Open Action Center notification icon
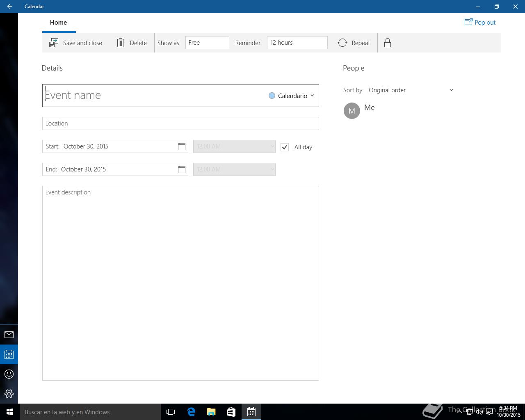The image size is (525, 420). pos(489,412)
